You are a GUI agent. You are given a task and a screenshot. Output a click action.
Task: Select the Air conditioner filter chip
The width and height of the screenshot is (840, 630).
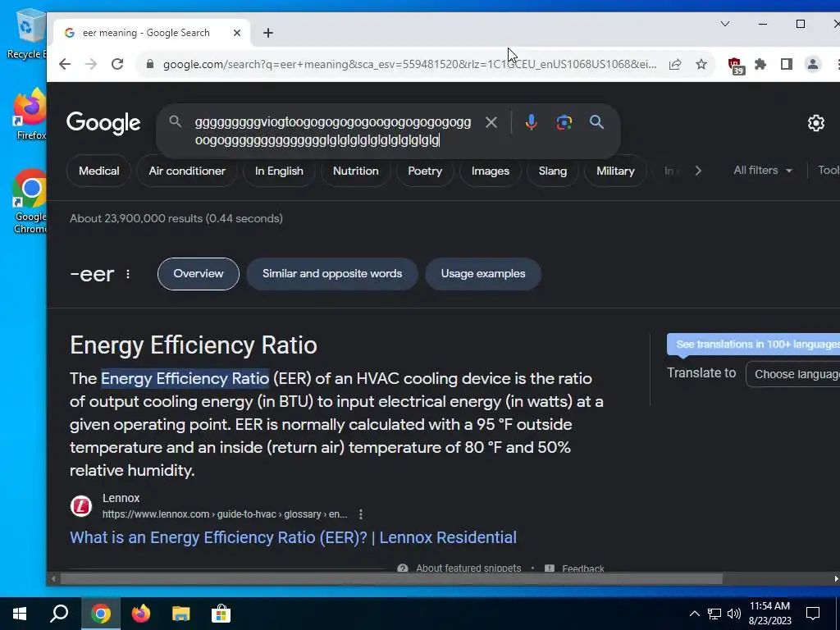tap(187, 171)
